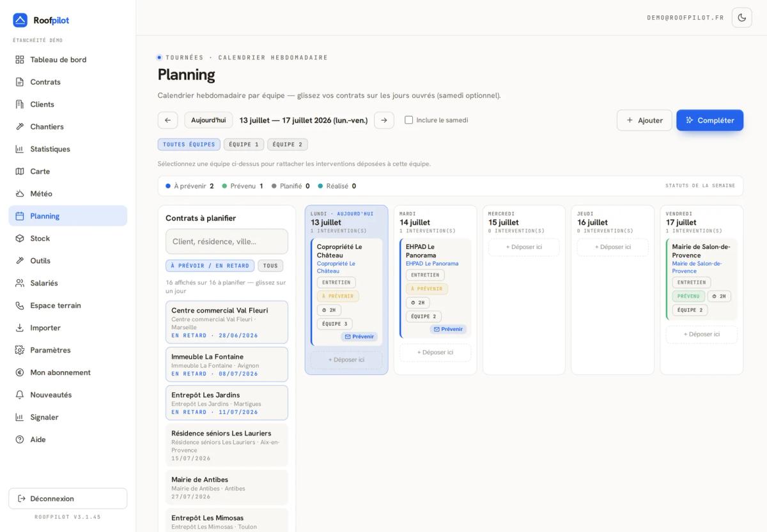Viewport: 767px width, 532px height.
Task: Toggle dark mode with the moon icon
Action: [742, 18]
